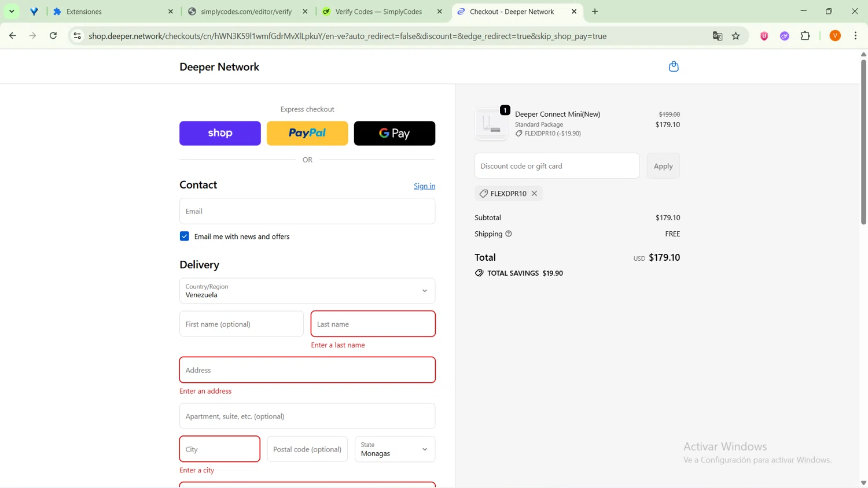868x488 pixels.
Task: Click the browser address bar URL
Action: [x=347, y=36]
